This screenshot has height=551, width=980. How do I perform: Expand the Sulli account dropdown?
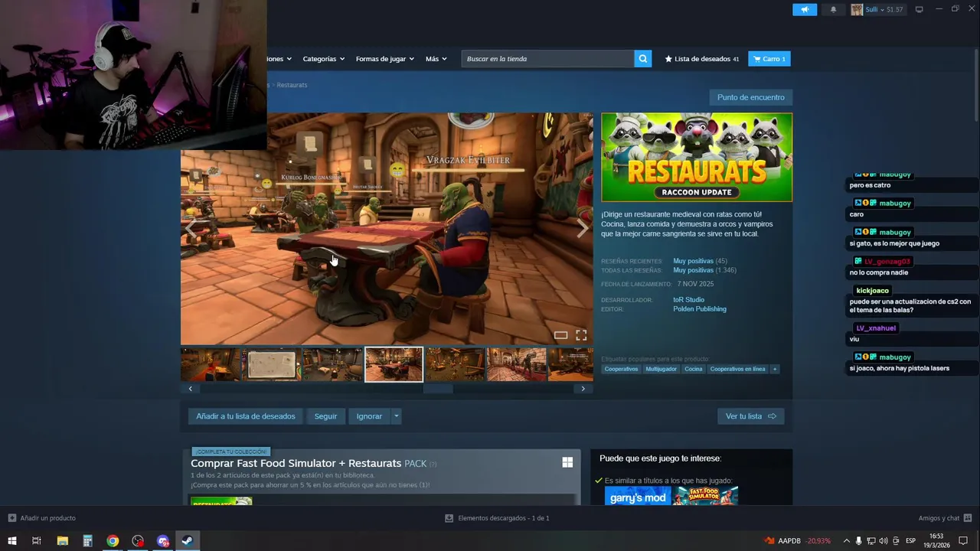point(883,9)
